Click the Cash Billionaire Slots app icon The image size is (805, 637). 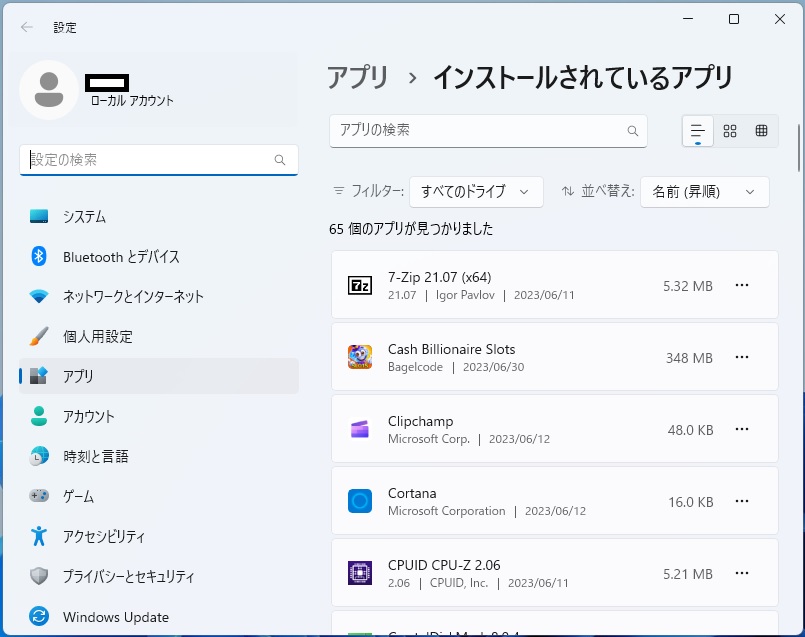pyautogui.click(x=360, y=357)
